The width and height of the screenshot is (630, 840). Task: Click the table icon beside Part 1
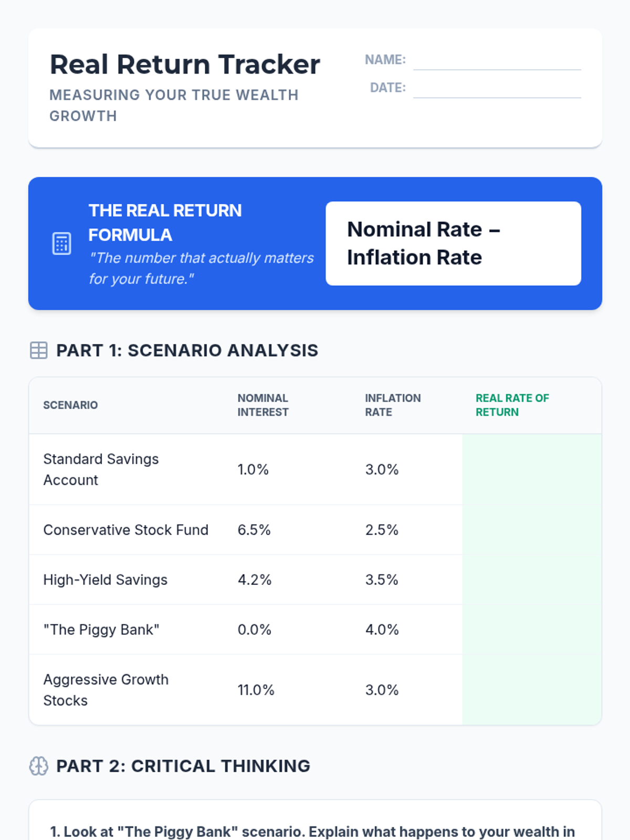click(39, 350)
